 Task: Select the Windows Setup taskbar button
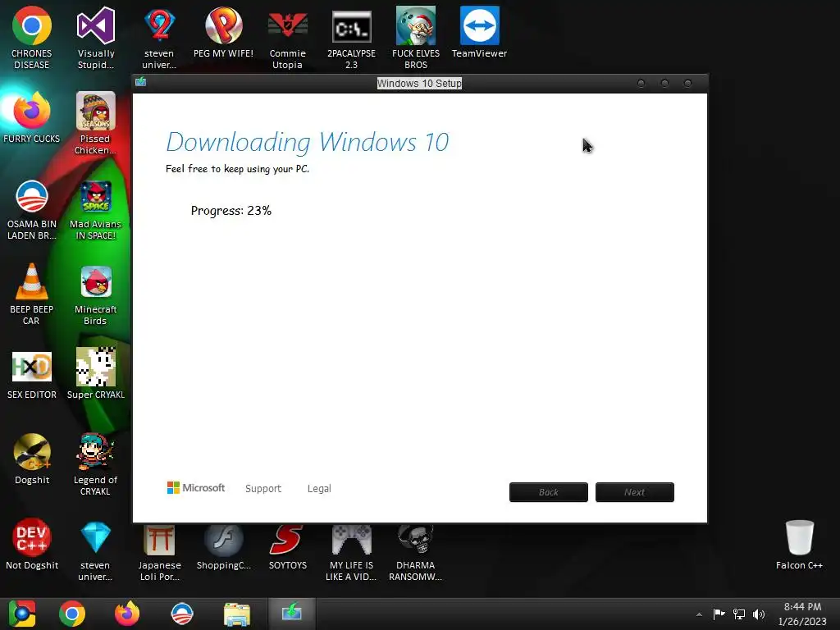(x=291, y=614)
